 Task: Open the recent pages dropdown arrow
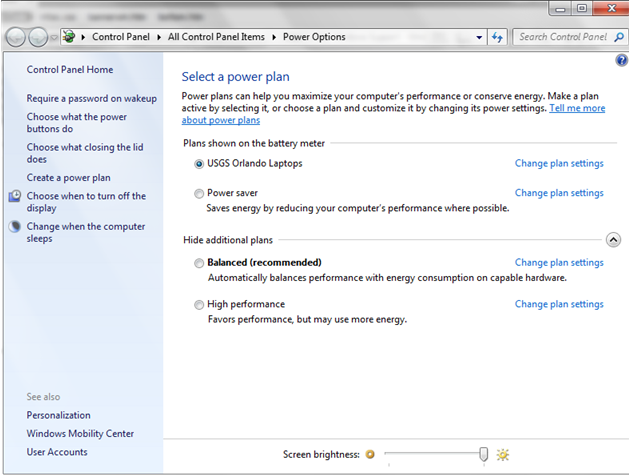coord(54,37)
